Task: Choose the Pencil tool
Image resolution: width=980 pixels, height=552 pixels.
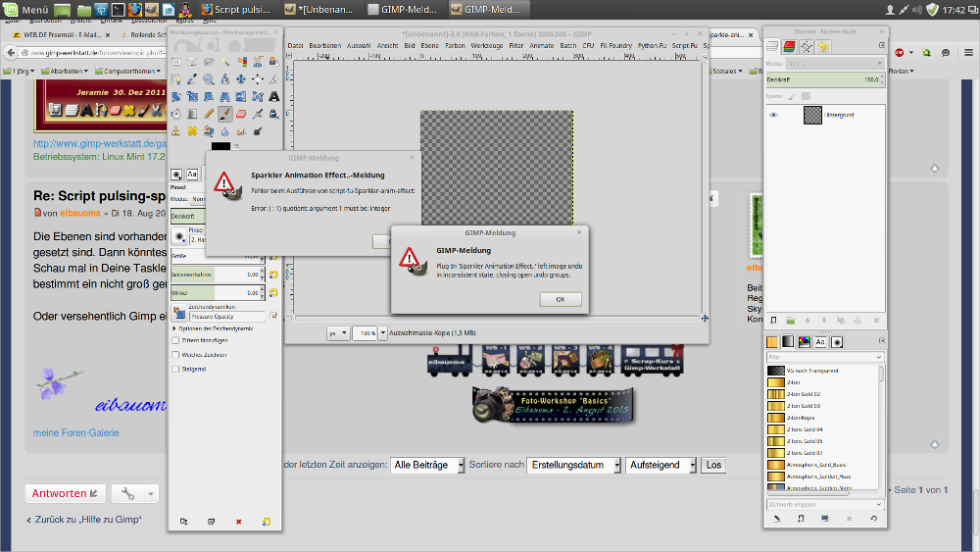Action: pos(209,114)
